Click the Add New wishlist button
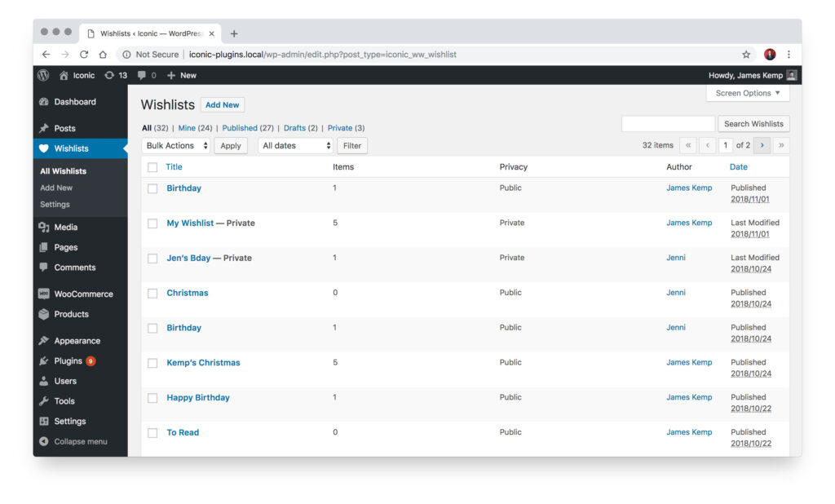835x504 pixels. click(222, 104)
